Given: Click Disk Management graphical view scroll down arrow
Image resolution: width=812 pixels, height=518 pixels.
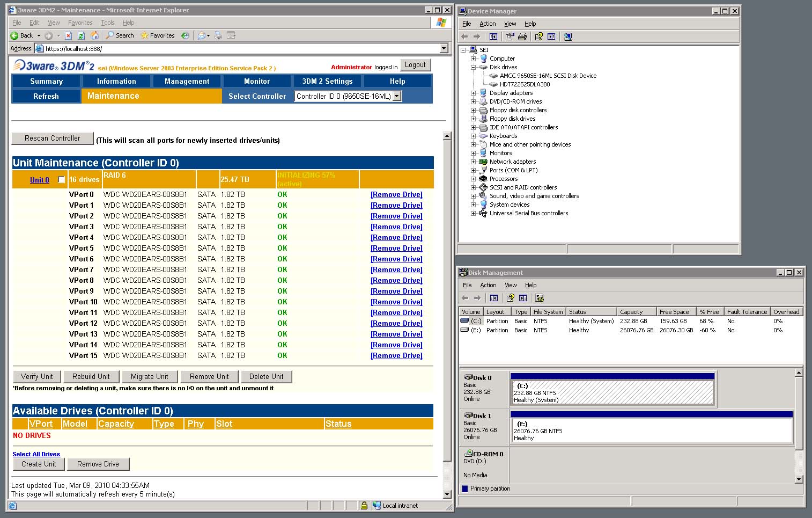Looking at the screenshot, I should pyautogui.click(x=799, y=479).
